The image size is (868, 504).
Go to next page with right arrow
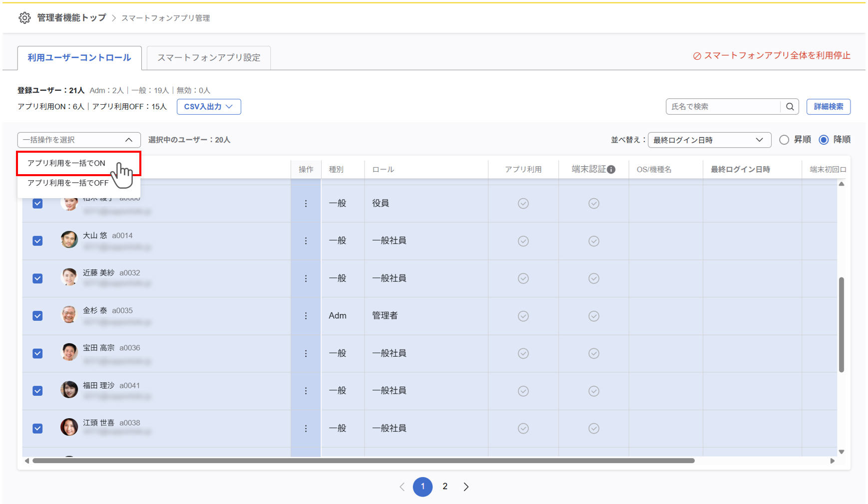[x=466, y=487]
